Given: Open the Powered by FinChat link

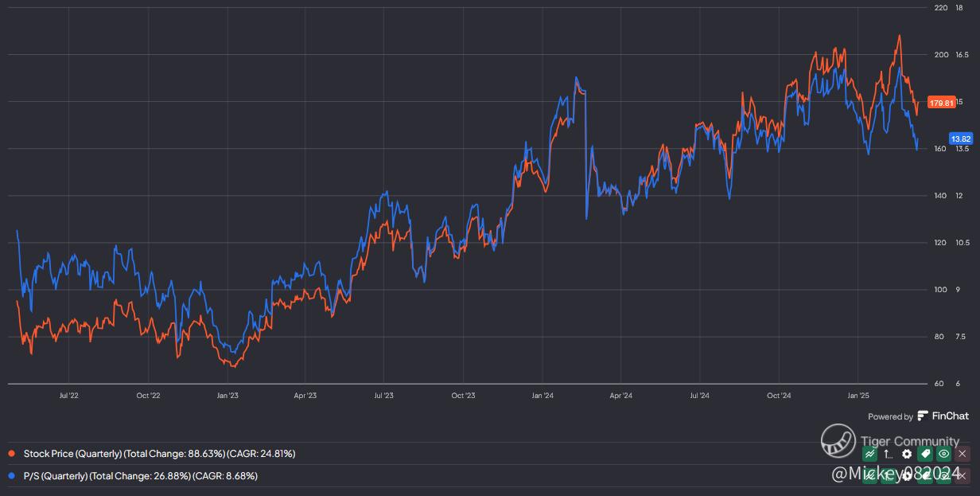Looking at the screenshot, I should pos(918,416).
